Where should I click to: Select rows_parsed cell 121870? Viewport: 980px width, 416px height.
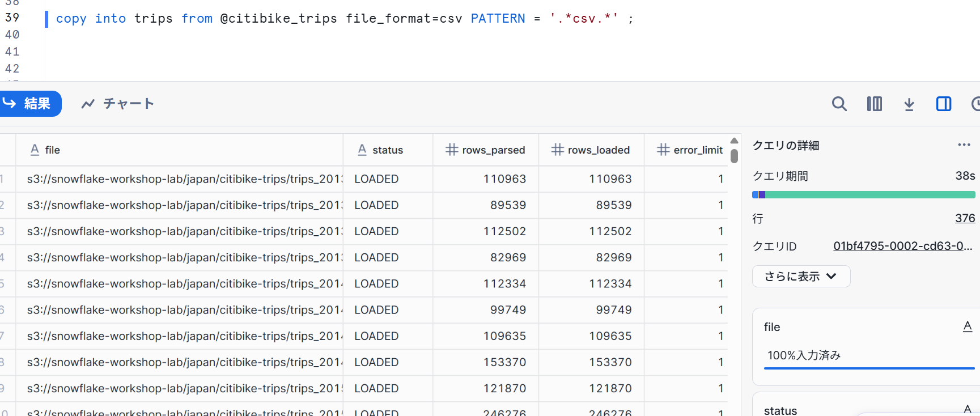click(486, 388)
